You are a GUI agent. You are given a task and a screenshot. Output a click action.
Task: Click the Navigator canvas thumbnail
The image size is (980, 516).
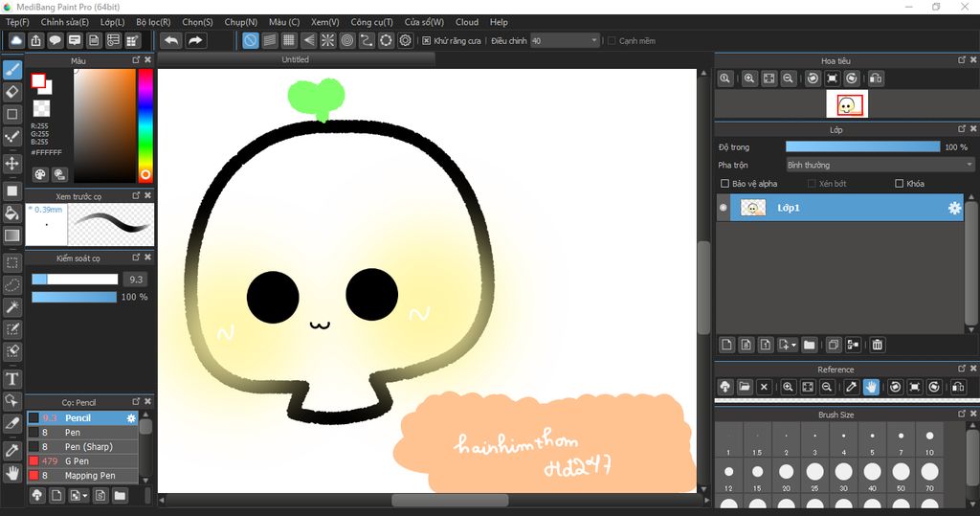(x=847, y=103)
